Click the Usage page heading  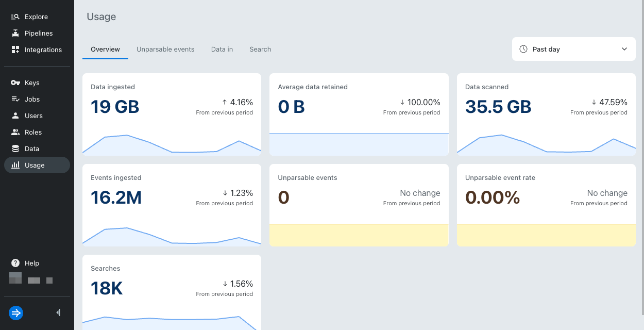coord(101,16)
